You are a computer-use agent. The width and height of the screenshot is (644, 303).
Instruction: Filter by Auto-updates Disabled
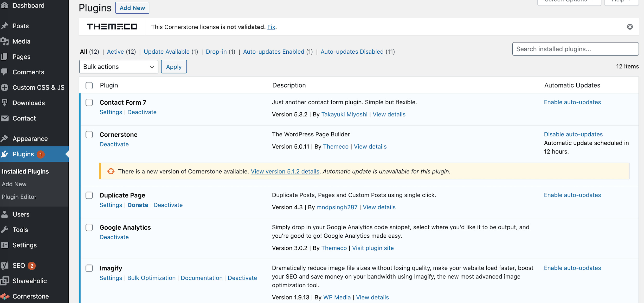pos(352,52)
